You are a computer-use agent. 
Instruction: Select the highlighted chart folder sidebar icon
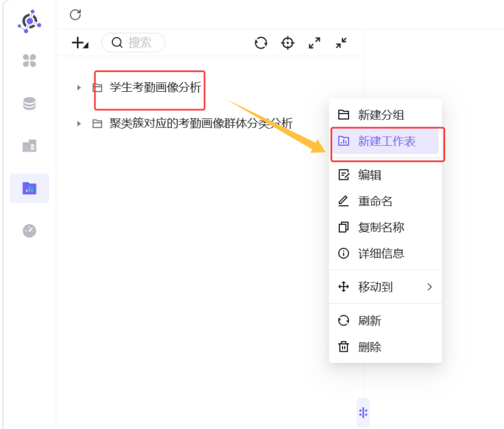pos(29,188)
